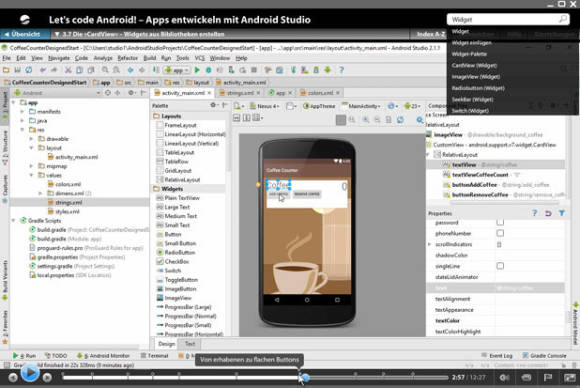The height and width of the screenshot is (388, 580).
Task: Click the Undo arrow toolbar icon
Action: click(x=43, y=70)
